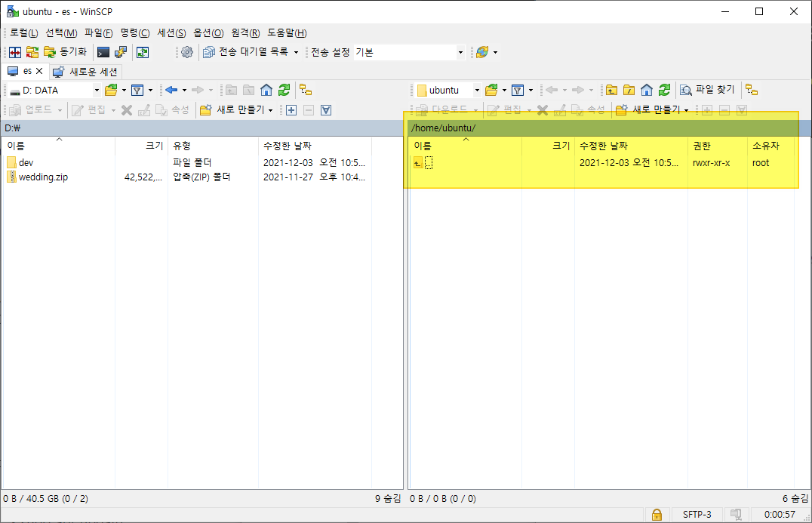The height and width of the screenshot is (523, 812).
Task: Toggle the local directory tree icon
Action: coord(306,90)
